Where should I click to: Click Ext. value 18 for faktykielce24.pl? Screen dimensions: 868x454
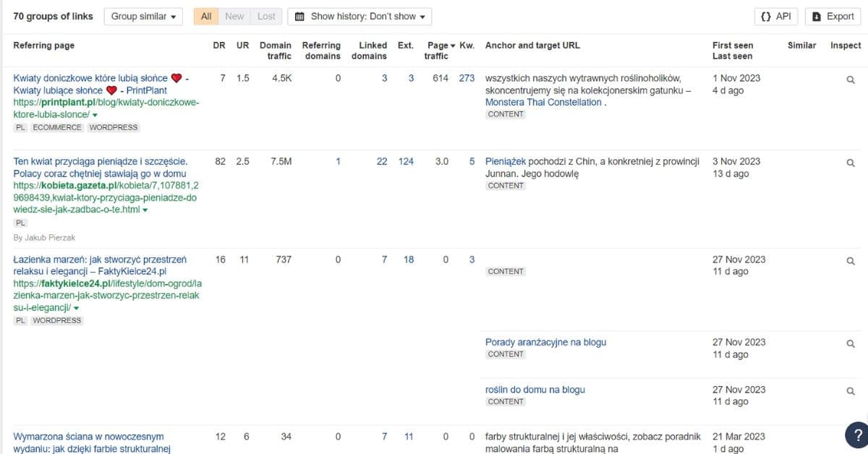pos(409,260)
